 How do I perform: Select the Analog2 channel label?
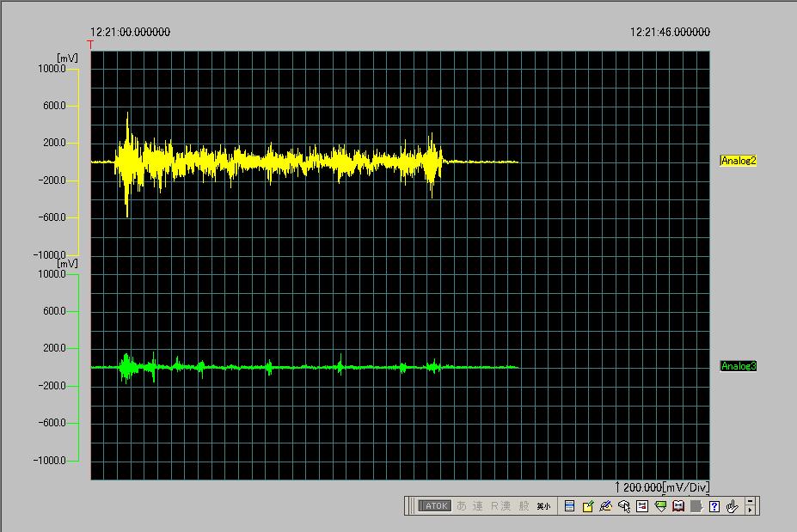pyautogui.click(x=739, y=161)
